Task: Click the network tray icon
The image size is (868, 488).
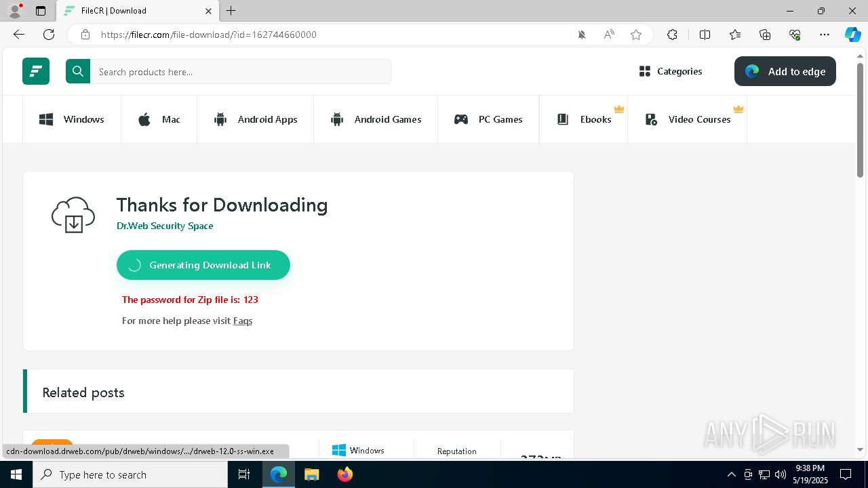Action: (764, 474)
